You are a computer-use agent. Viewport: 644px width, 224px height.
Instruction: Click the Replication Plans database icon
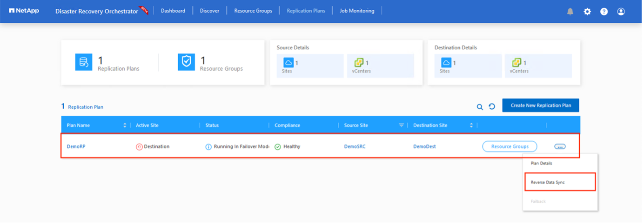point(84,62)
